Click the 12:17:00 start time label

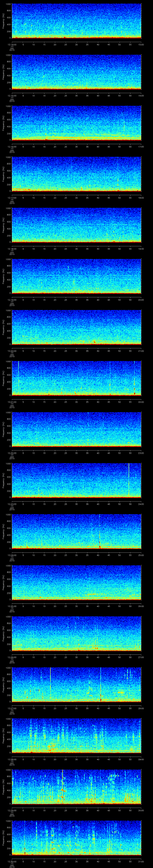click(x=12, y=198)
